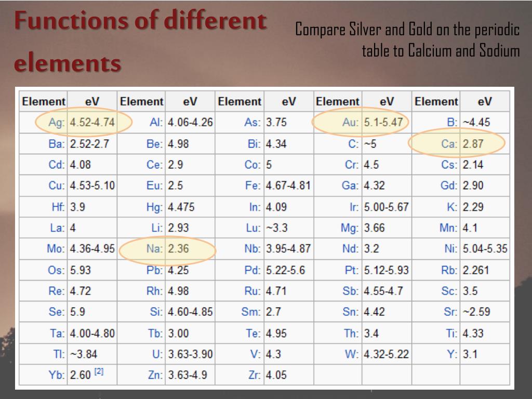The height and width of the screenshot is (399, 532).
Task: Click the sodium value 2.36
Action: 178,249
